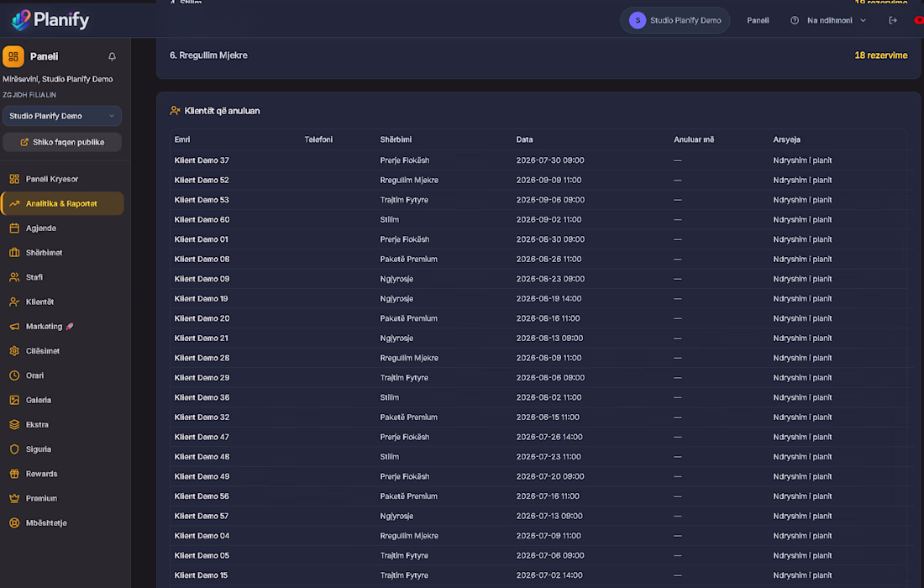This screenshot has height=588, width=924.
Task: Click Ndryshim i planit for Klient Demo 53
Action: point(802,200)
